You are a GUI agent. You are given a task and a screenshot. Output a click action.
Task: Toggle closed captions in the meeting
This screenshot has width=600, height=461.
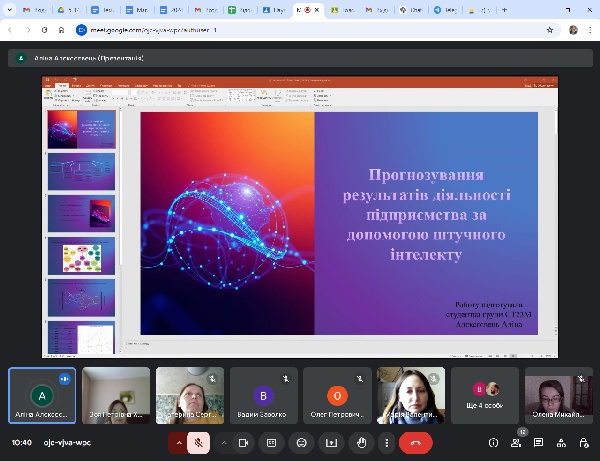pos(270,442)
